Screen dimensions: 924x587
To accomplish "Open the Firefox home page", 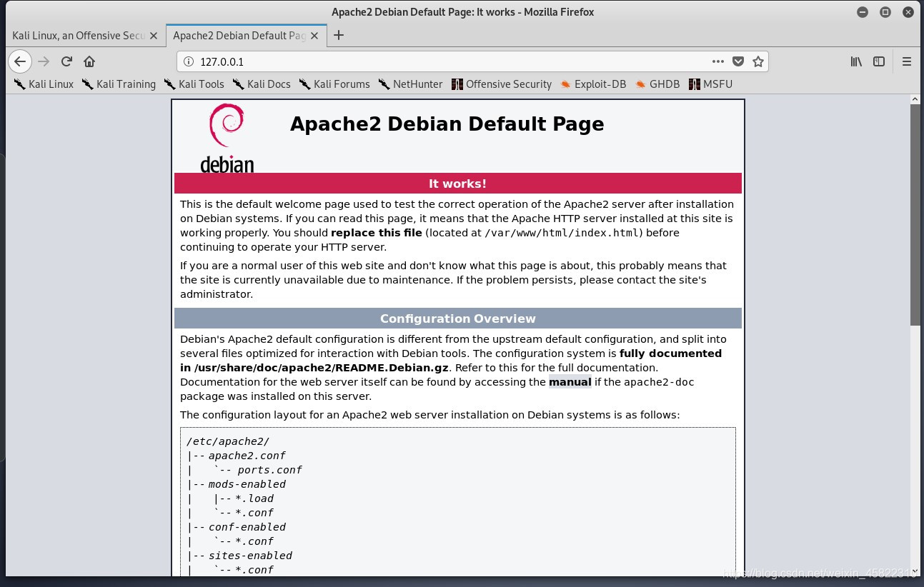I will [x=89, y=61].
